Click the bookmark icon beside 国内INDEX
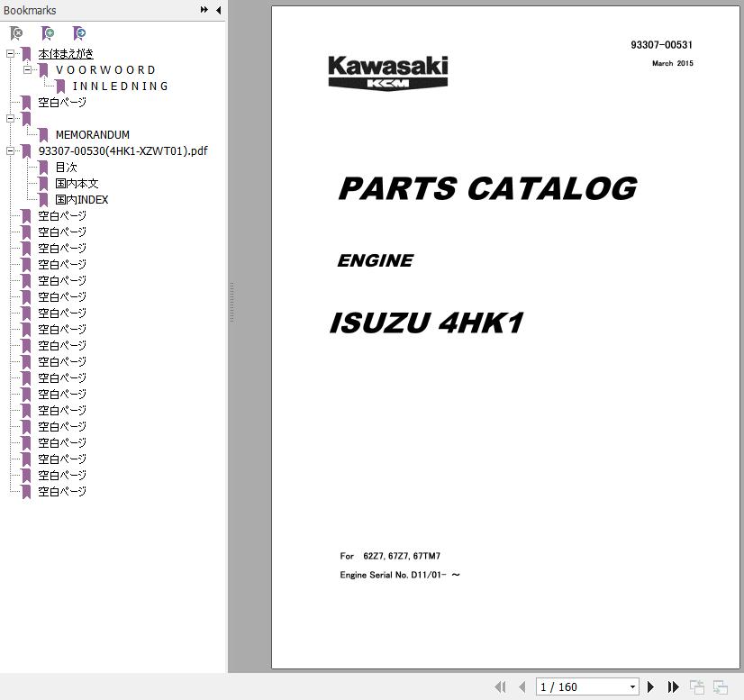 coord(43,200)
